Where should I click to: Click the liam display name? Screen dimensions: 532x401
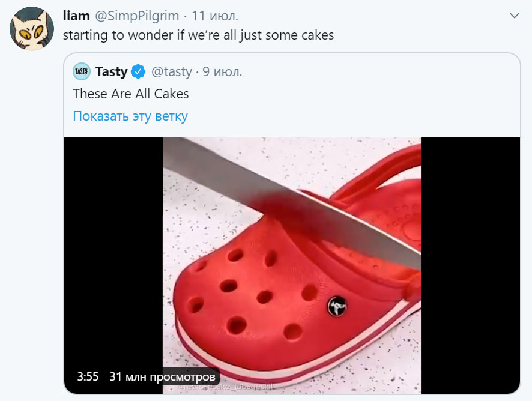tap(76, 16)
